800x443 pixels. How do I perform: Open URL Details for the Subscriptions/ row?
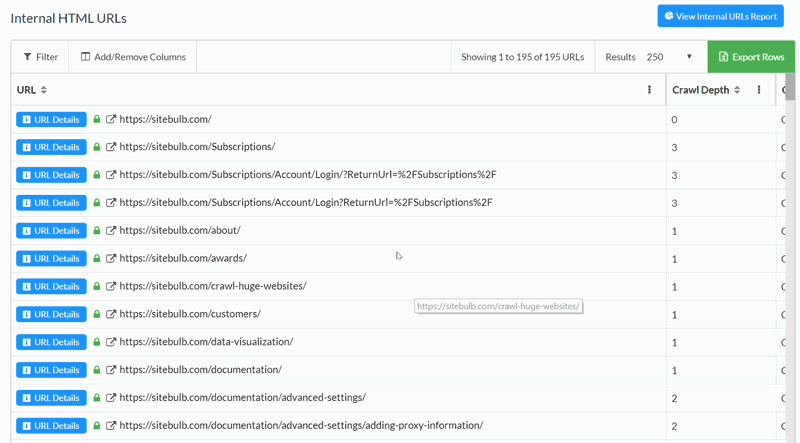[51, 147]
